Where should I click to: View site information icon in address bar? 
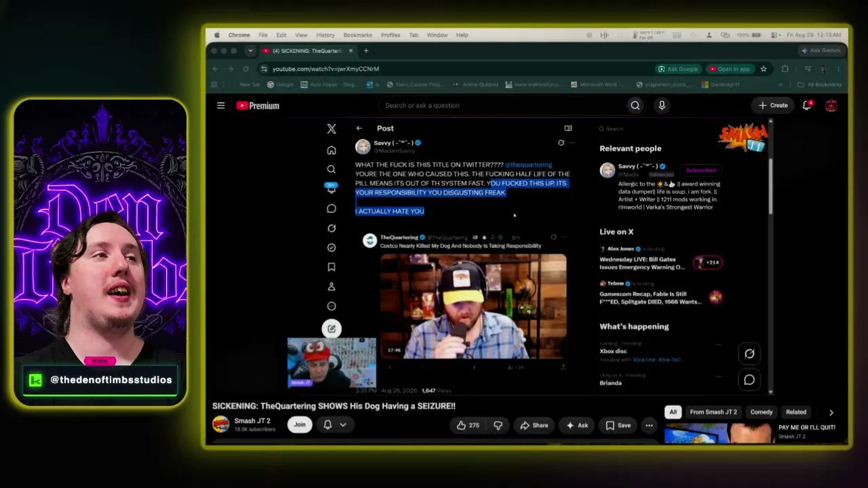click(x=263, y=68)
